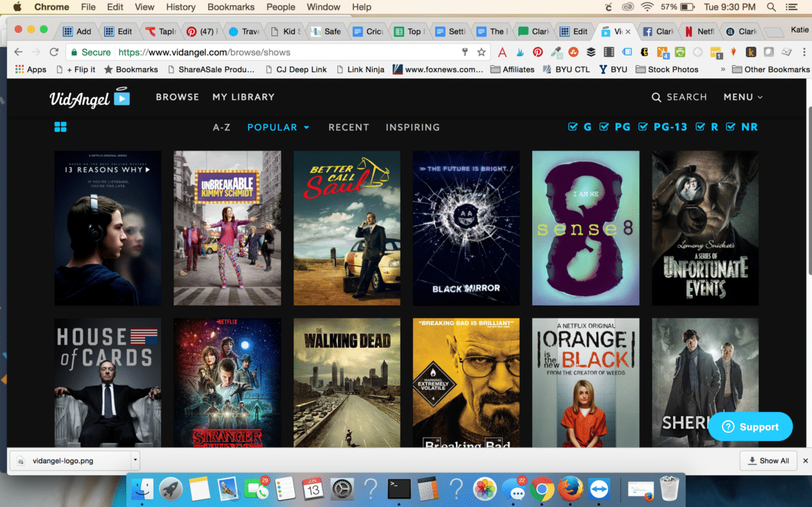The image size is (812, 507).
Task: Switch to the Netflix tab
Action: [700, 32]
